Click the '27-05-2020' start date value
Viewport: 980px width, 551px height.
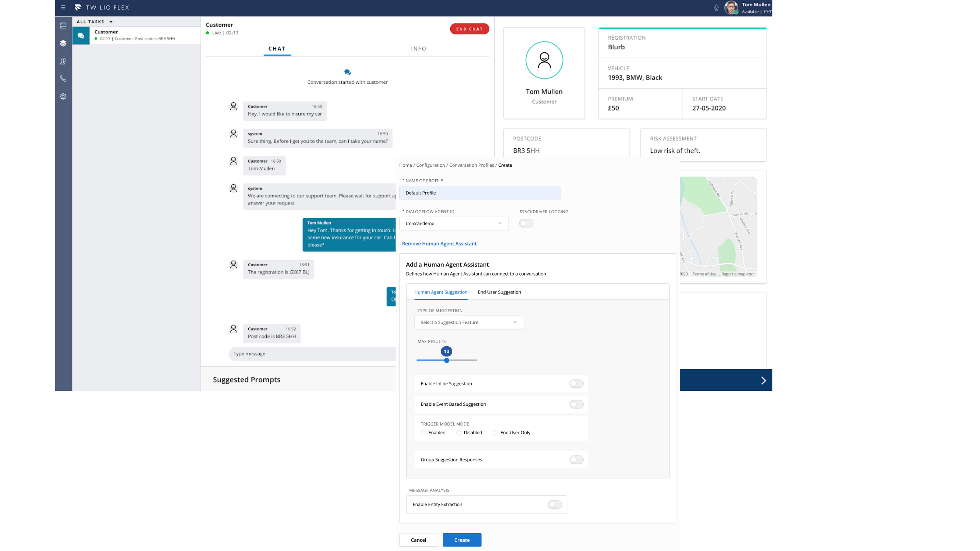(709, 108)
